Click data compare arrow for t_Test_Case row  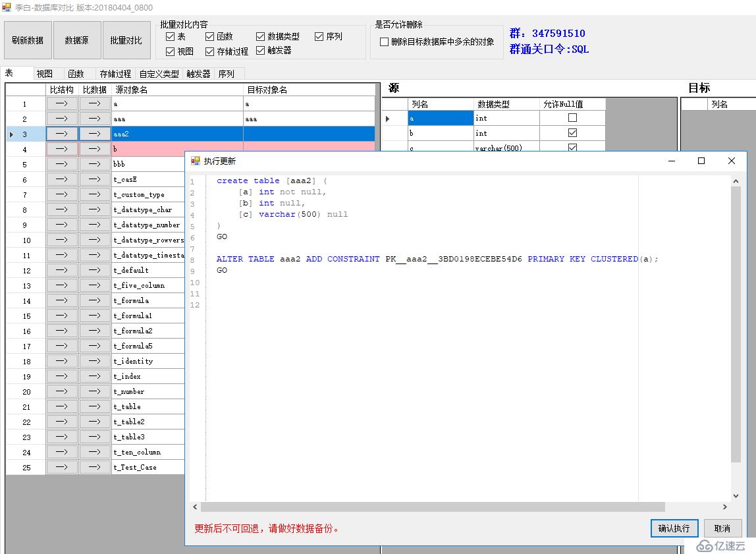pyautogui.click(x=95, y=467)
